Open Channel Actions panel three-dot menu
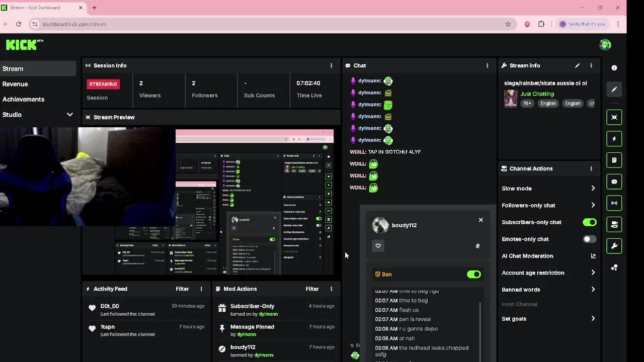The image size is (644, 362). (591, 168)
